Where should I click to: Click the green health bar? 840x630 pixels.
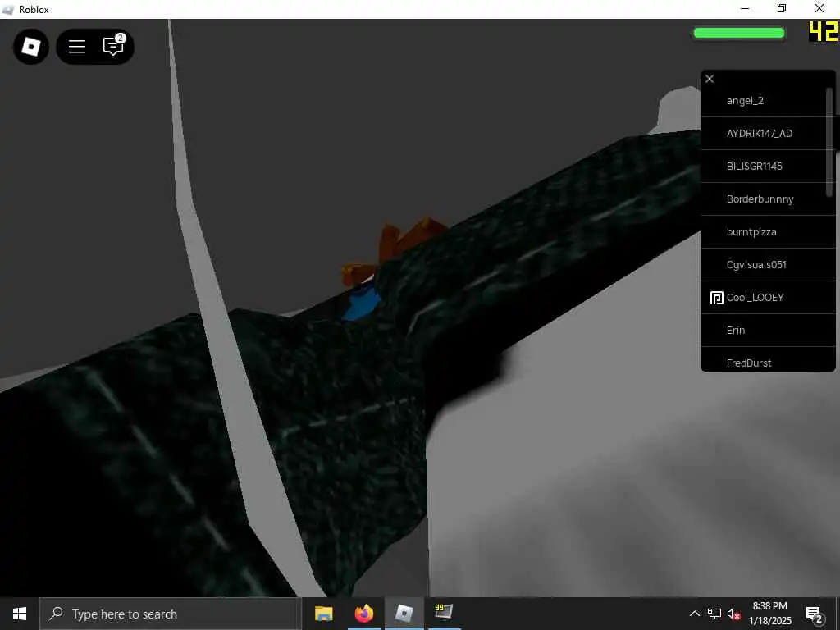point(739,33)
